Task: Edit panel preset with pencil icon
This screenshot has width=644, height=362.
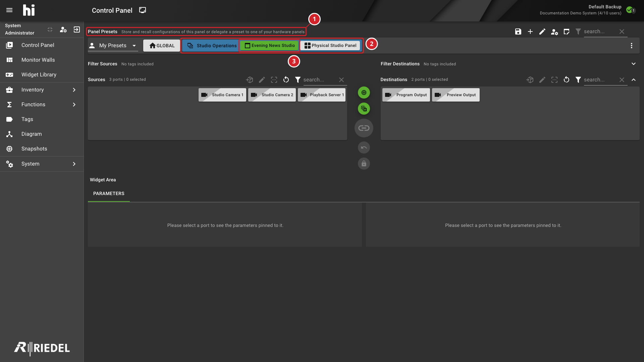Action: tap(542, 32)
